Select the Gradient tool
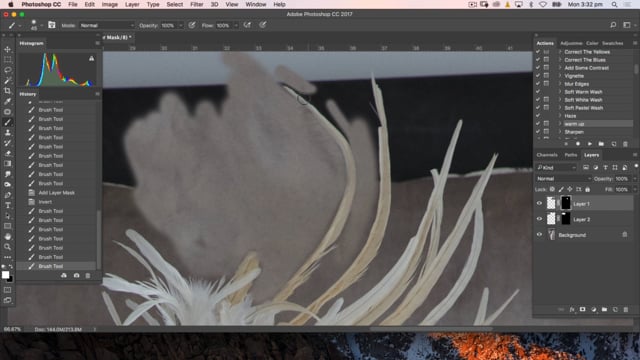Screen dimensions: 640x360 tap(7, 164)
